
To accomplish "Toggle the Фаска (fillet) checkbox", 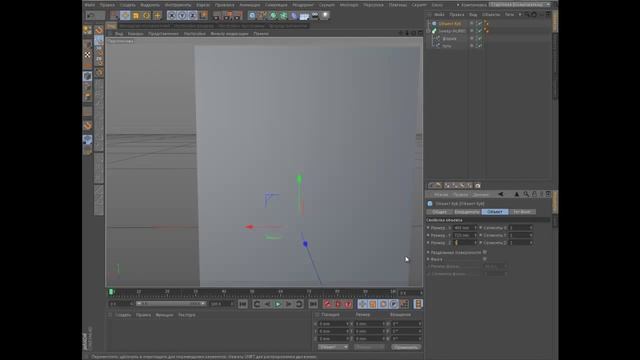I will click(x=484, y=259).
